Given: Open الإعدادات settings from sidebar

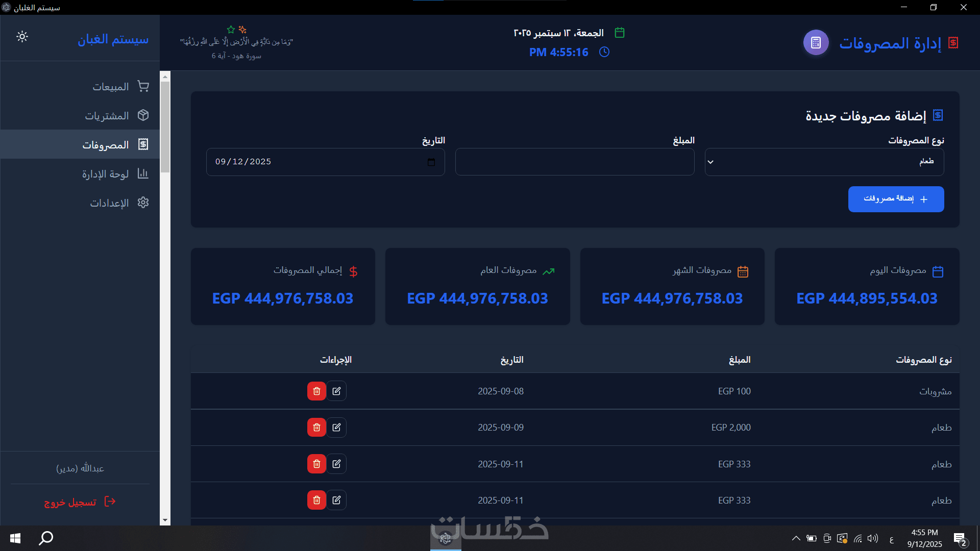Looking at the screenshot, I should [x=109, y=203].
